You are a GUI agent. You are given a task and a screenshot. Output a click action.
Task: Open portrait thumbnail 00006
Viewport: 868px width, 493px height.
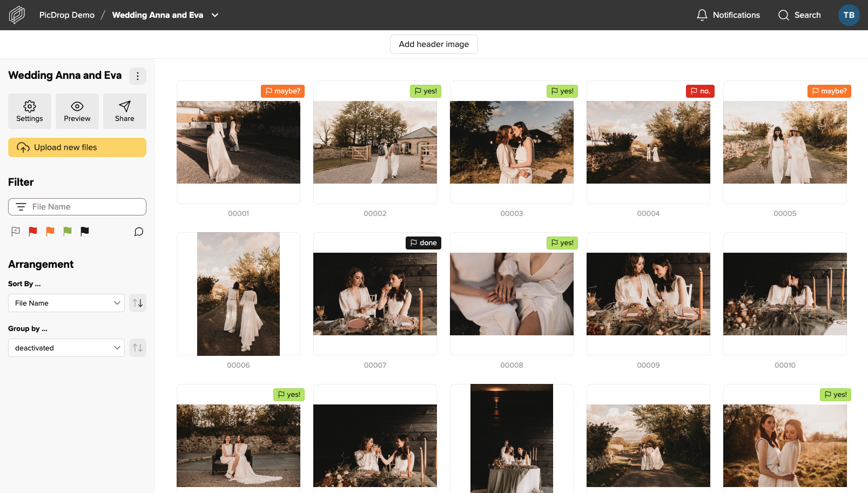(238, 294)
